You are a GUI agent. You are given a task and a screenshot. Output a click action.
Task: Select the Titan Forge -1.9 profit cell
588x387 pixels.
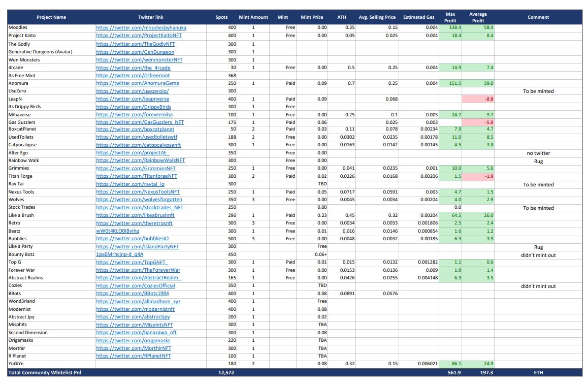click(478, 176)
